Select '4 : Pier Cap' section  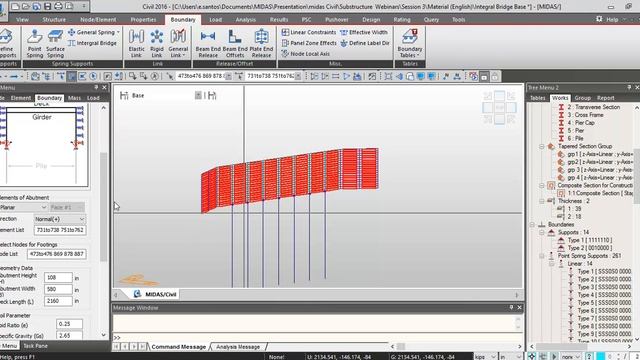581,122
